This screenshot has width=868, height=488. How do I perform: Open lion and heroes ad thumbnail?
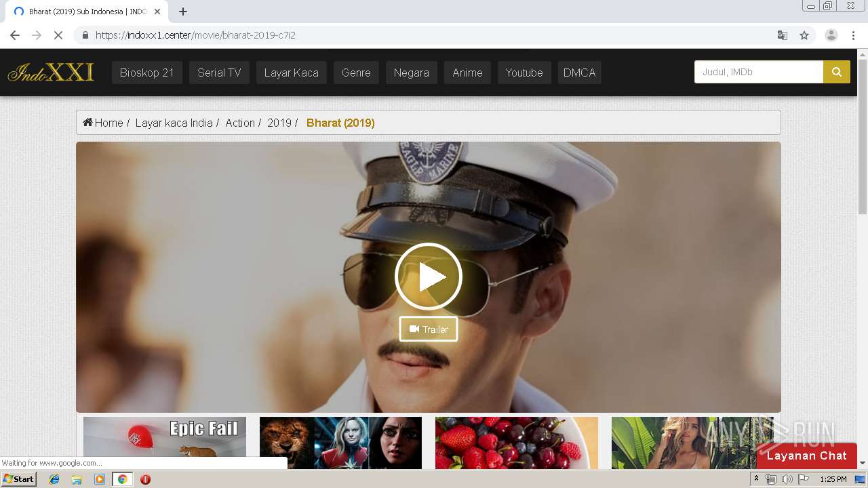point(340,443)
